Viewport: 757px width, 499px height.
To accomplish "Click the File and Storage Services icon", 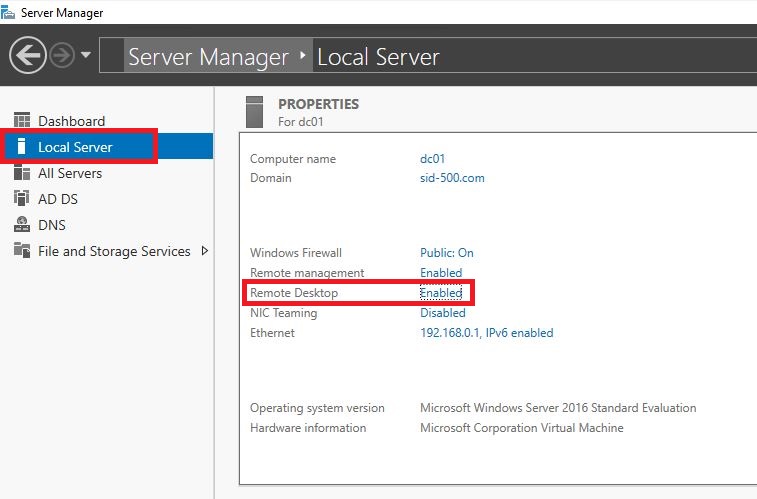I will pyautogui.click(x=22, y=251).
